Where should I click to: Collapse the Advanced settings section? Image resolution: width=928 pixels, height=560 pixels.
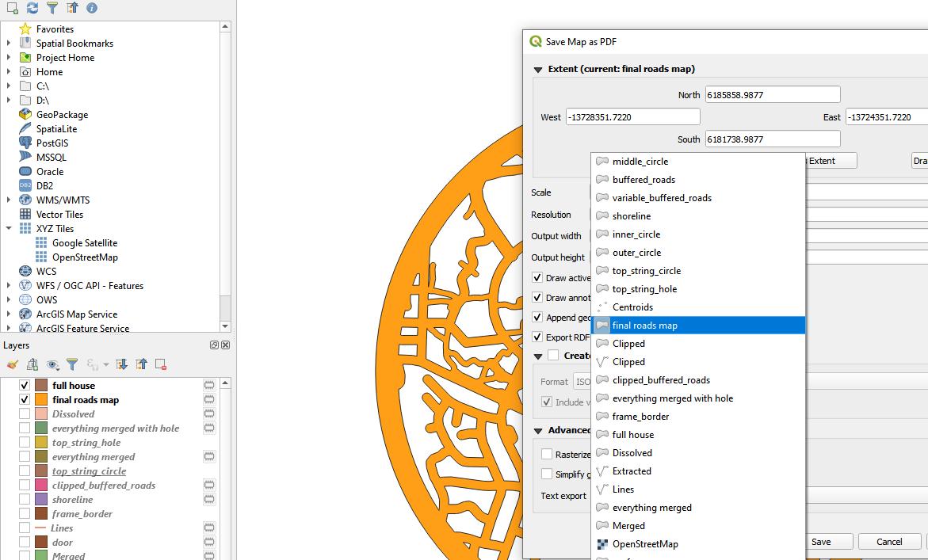pyautogui.click(x=537, y=431)
